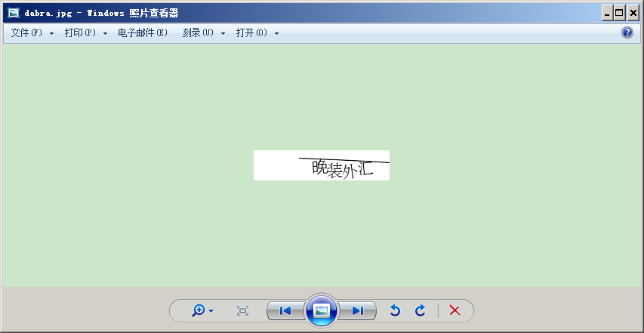The width and height of the screenshot is (644, 333).
Task: Click the displayed 晚装外汇 image
Action: 322,165
